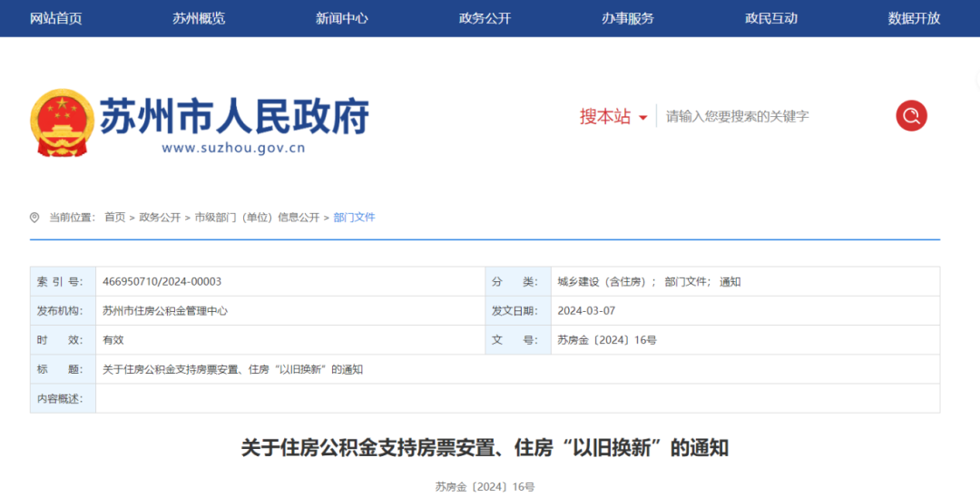Click the index number 466950710/2024-00003
The width and height of the screenshot is (980, 497).
[162, 282]
